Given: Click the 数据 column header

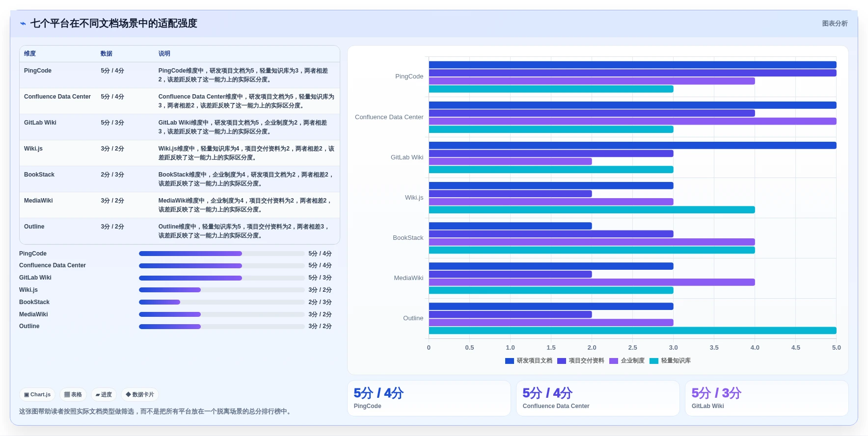Looking at the screenshot, I should [107, 53].
